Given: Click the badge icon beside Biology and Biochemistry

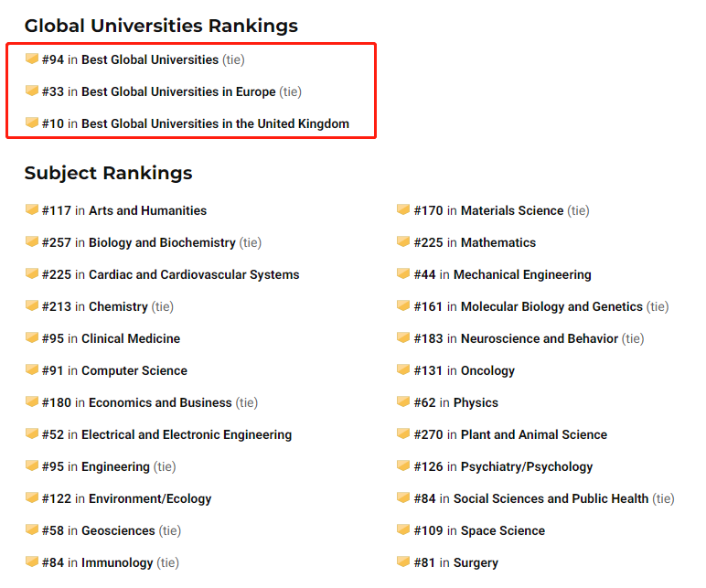Looking at the screenshot, I should click(31, 241).
